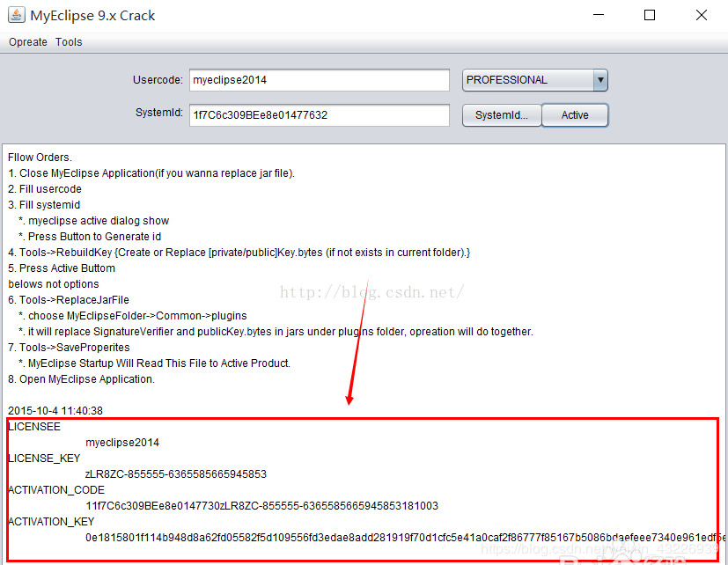
Task: Click the Active button
Action: tap(575, 115)
